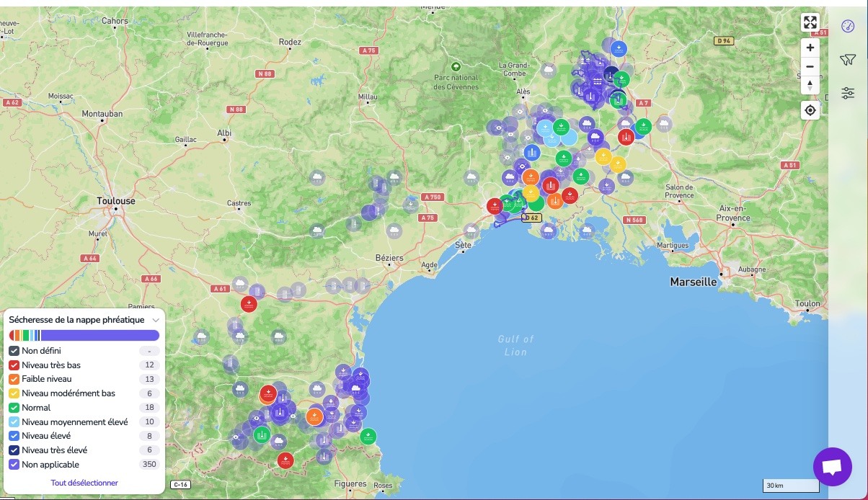The image size is (868, 500).
Task: Uncheck the Niveau très bas checkbox
Action: click(14, 365)
